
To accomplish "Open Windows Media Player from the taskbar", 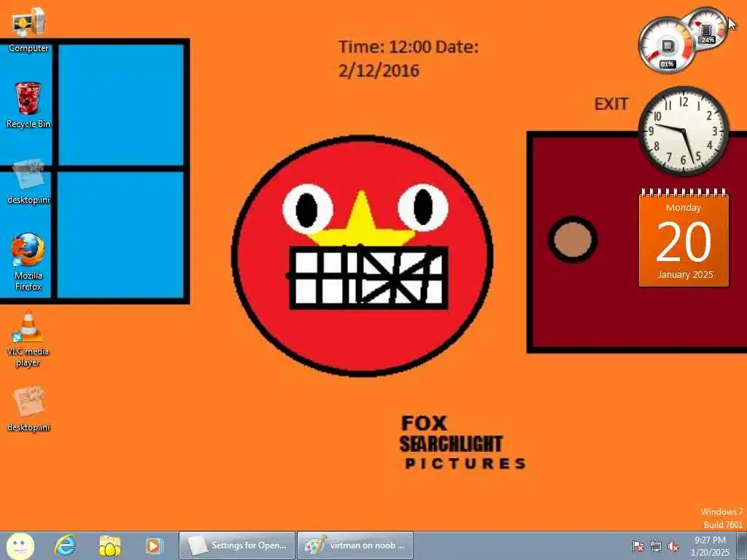I will (154, 545).
